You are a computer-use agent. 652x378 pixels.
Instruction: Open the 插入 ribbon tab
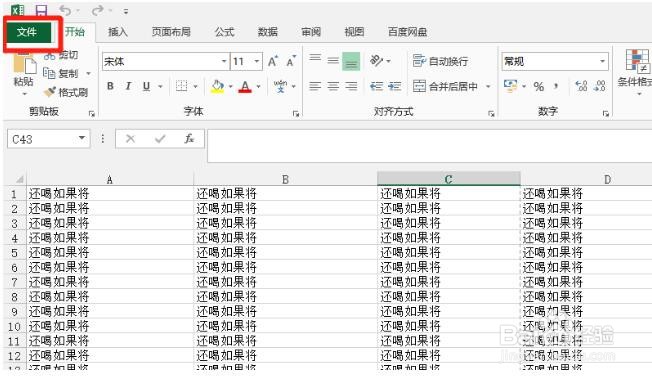[118, 32]
